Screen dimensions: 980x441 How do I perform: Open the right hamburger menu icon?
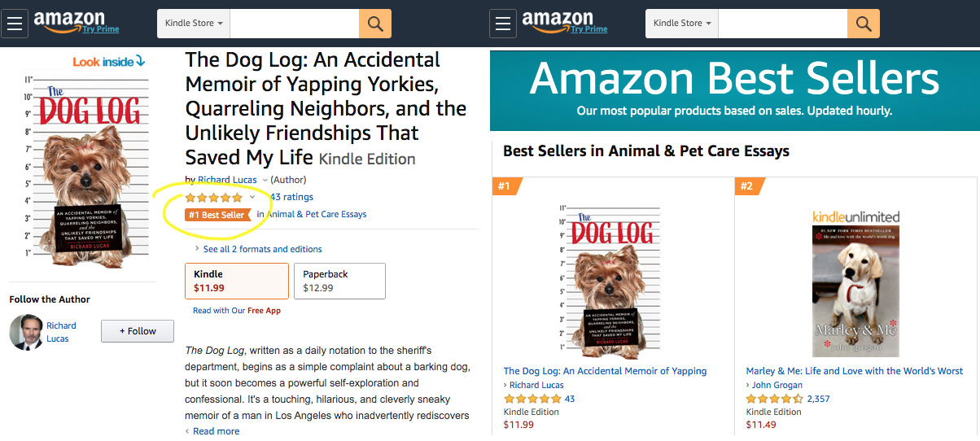(x=503, y=24)
